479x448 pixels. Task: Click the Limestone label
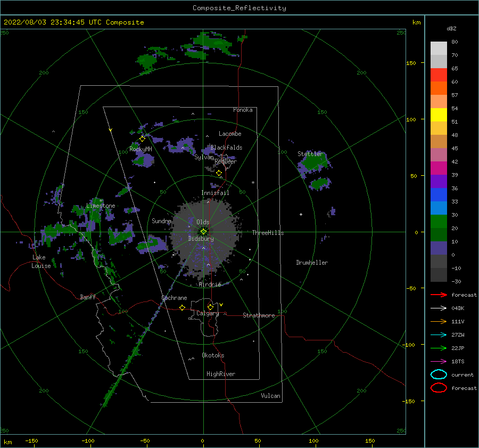point(101,206)
